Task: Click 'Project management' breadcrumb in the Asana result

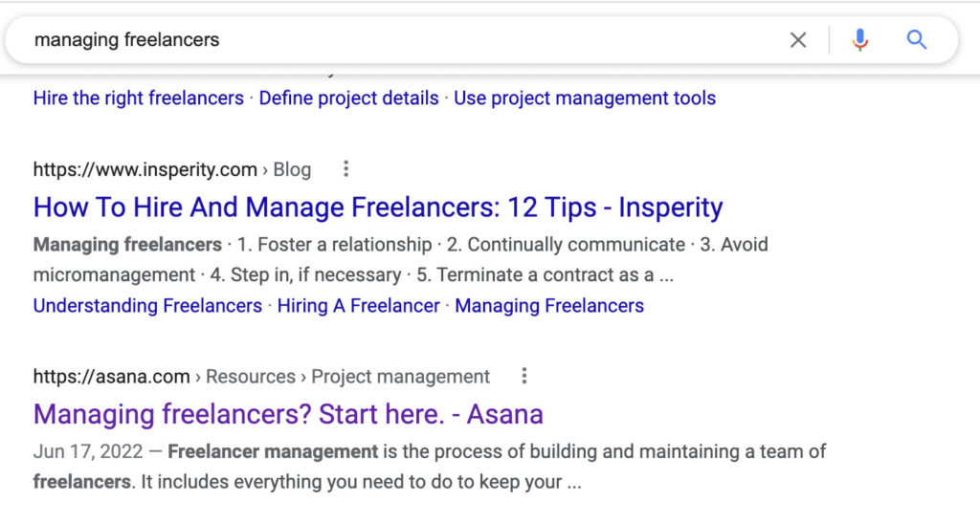Action: [x=400, y=376]
